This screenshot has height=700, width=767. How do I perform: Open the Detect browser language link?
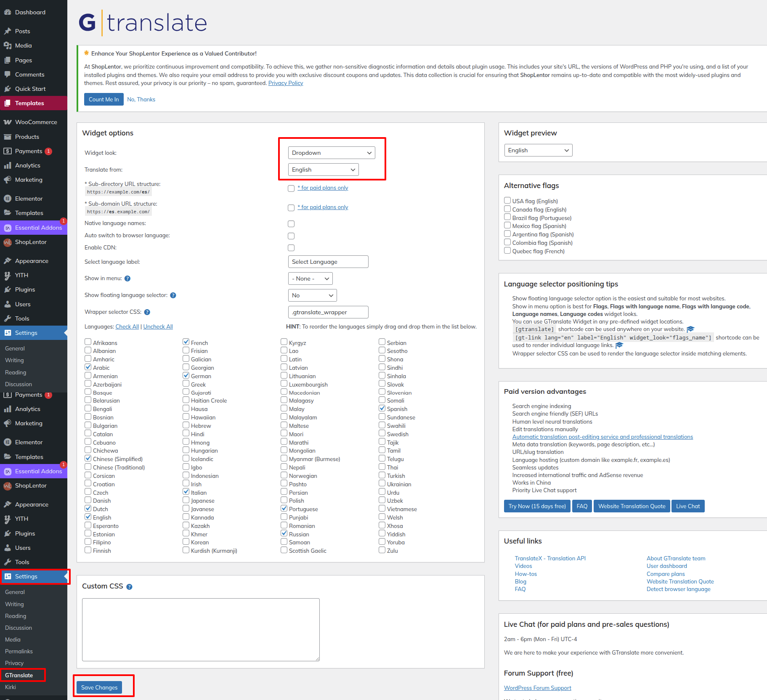678,589
